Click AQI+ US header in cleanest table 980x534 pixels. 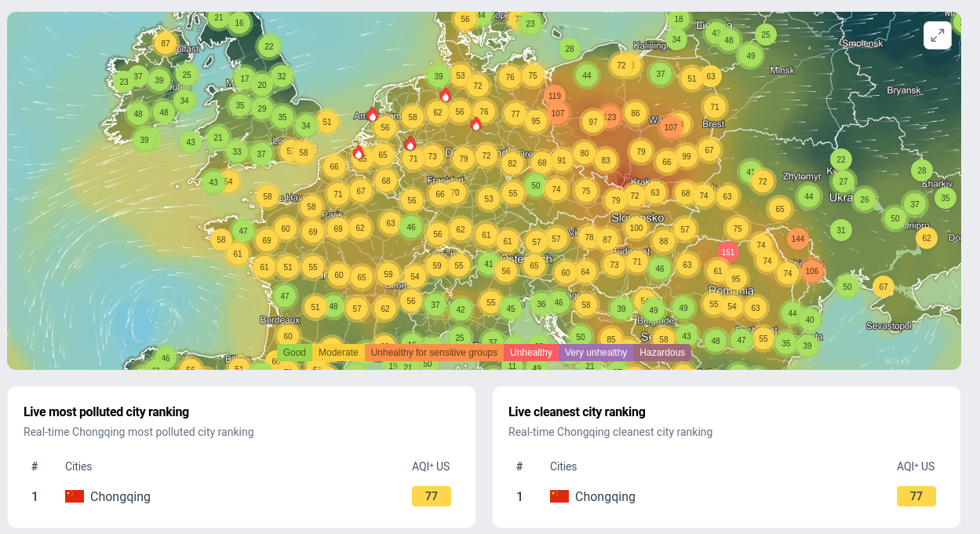pos(916,466)
